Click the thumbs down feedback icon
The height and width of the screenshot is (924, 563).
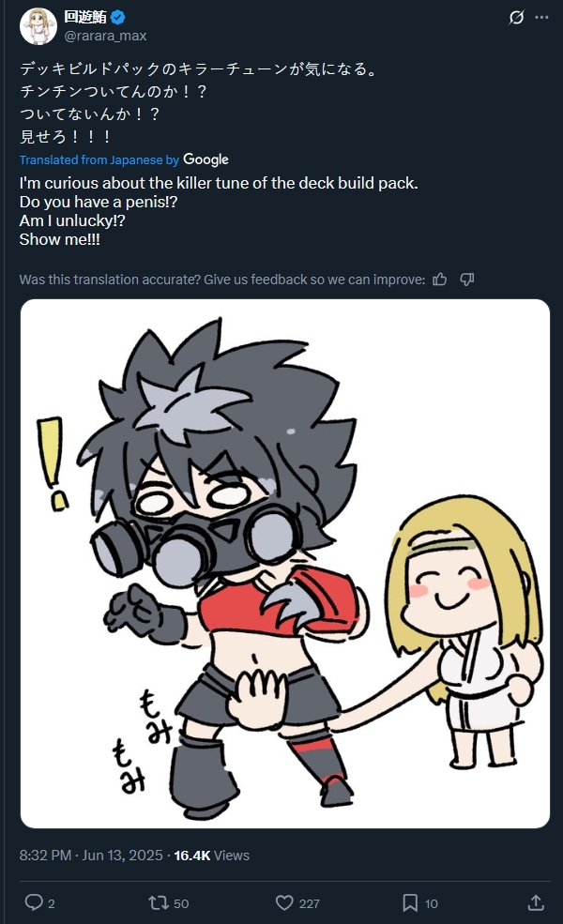click(x=467, y=280)
